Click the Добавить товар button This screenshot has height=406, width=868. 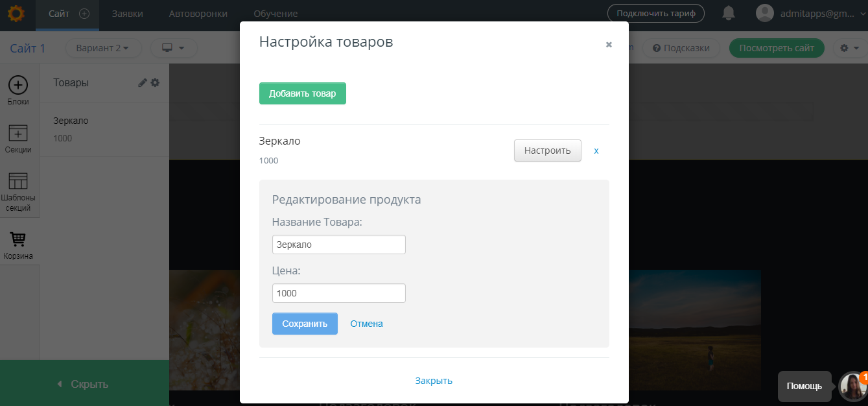click(302, 93)
